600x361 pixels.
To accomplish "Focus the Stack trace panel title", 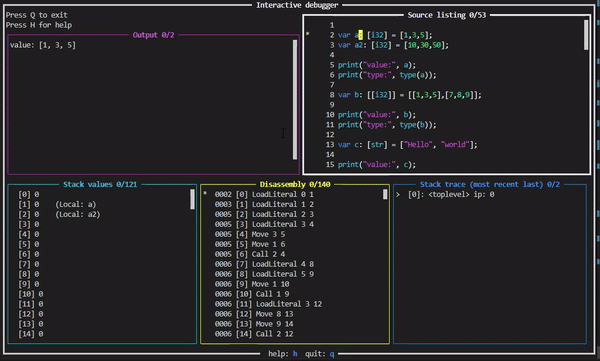I will coord(489,184).
